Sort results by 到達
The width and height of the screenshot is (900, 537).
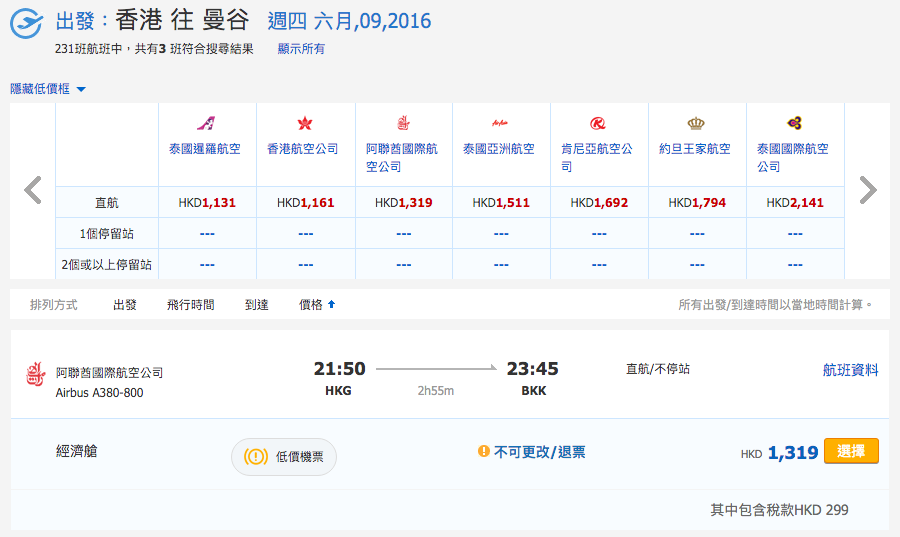coord(257,305)
